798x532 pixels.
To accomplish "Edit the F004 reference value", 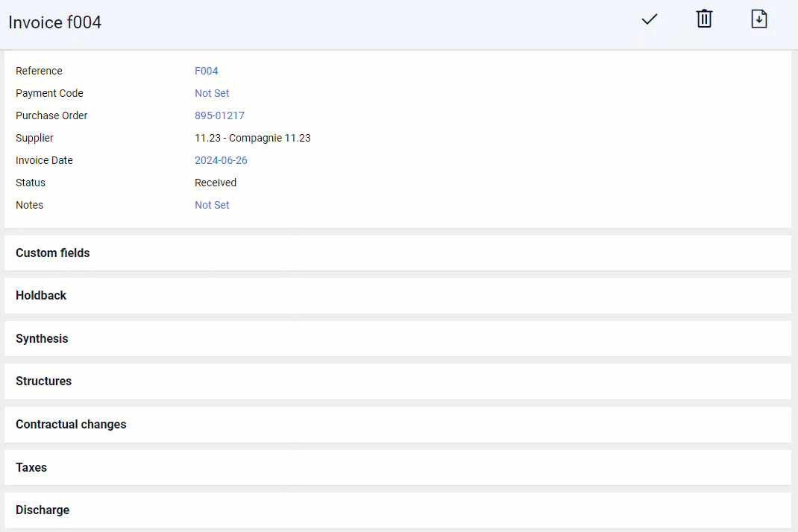I will tap(207, 71).
